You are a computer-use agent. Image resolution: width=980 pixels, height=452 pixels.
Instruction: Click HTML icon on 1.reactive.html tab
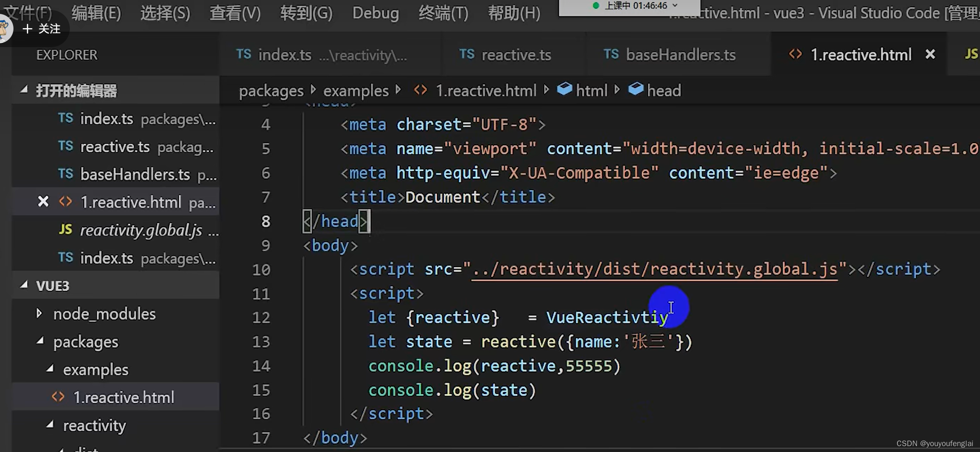[795, 54]
